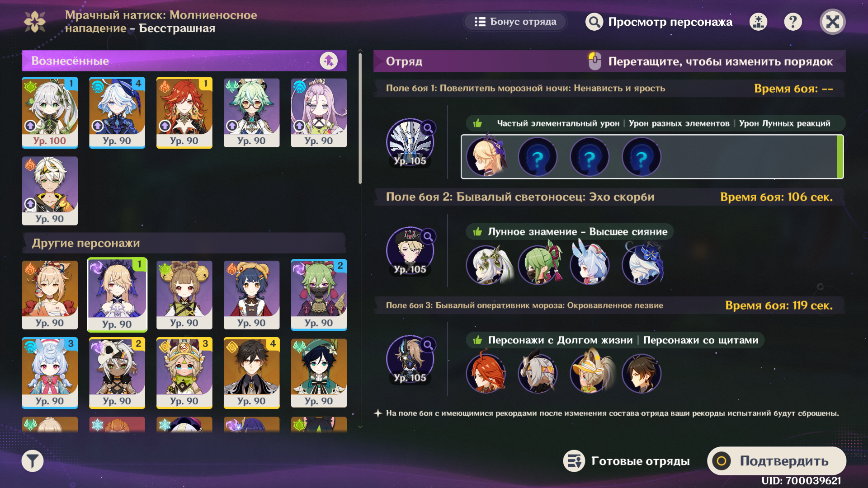Viewport: 868px width, 488px height.
Task: Collapse the Вознесённые section arrow
Action: [x=329, y=61]
